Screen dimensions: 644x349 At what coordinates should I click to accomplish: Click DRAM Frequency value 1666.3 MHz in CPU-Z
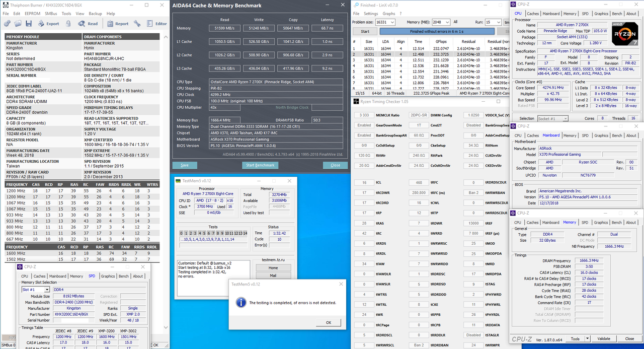[588, 261]
